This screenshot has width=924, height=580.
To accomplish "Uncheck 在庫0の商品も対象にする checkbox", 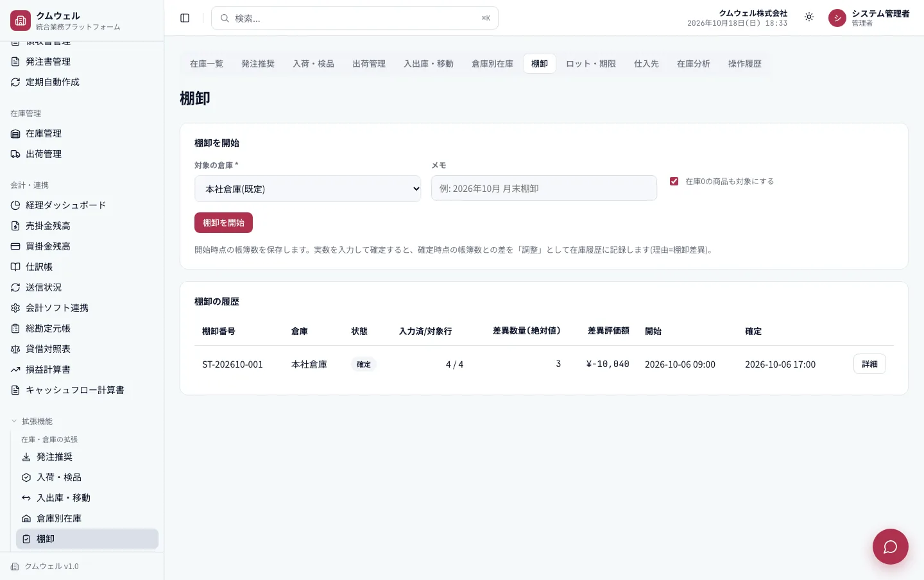I will (674, 182).
